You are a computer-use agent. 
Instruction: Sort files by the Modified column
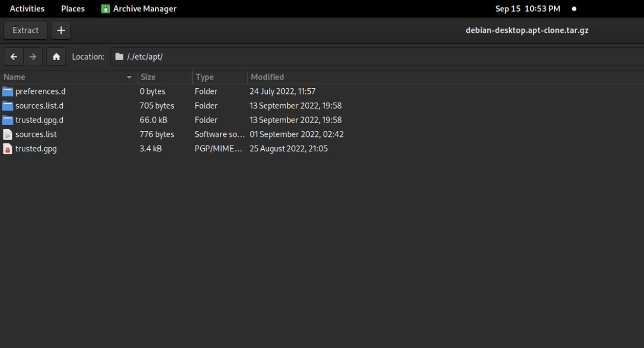267,77
